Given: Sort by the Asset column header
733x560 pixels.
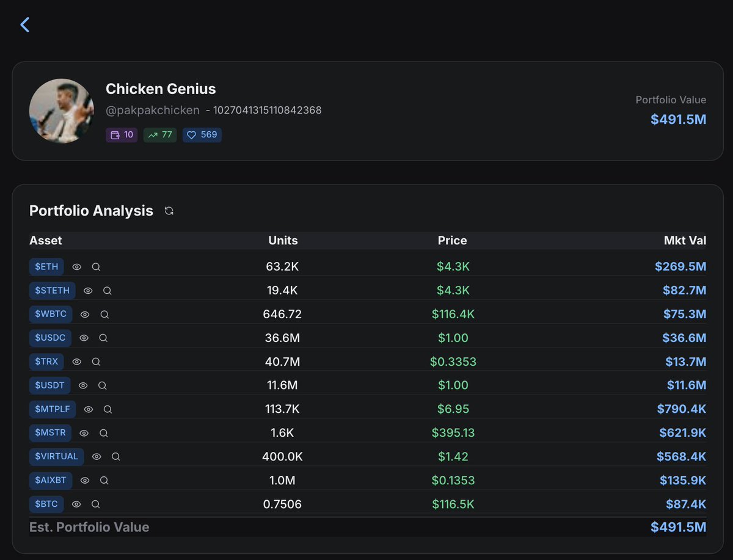Looking at the screenshot, I should (x=46, y=240).
